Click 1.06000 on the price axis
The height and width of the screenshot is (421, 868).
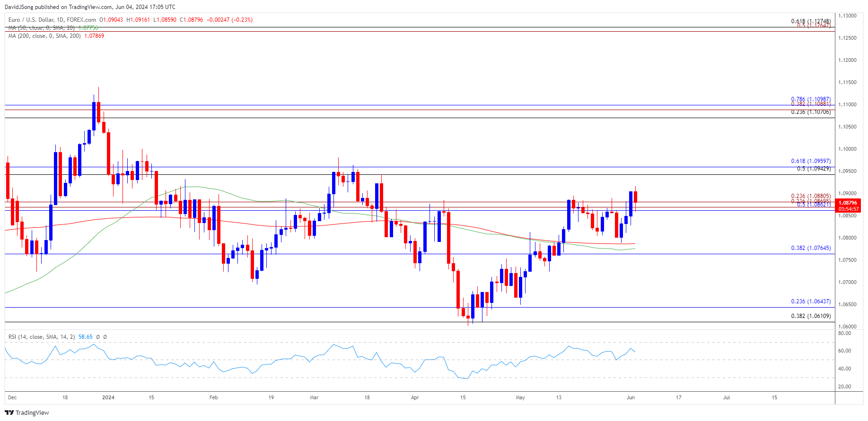tap(847, 326)
